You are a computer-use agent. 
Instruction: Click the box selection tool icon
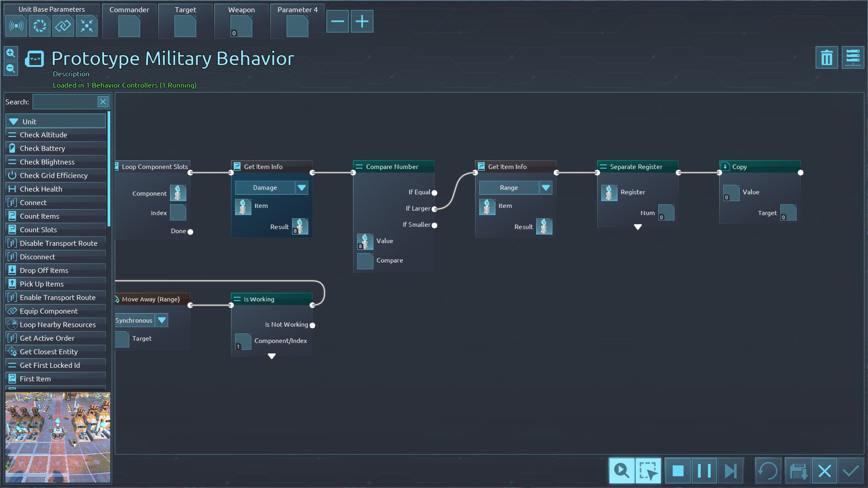pos(648,471)
